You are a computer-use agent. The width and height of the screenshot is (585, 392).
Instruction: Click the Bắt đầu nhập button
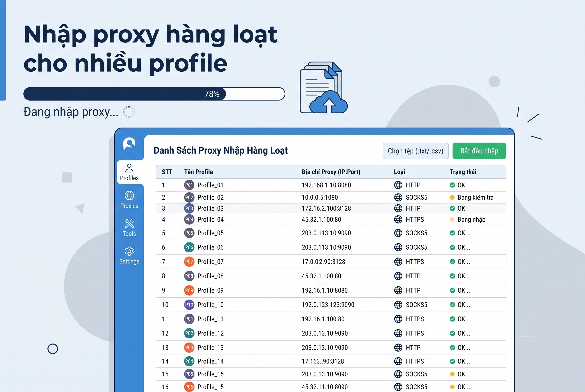pyautogui.click(x=479, y=151)
